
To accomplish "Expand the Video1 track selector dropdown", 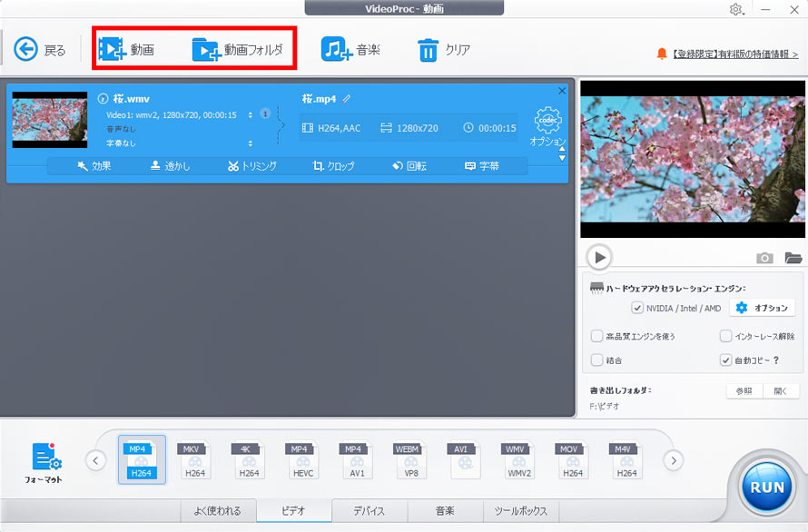I will tap(251, 115).
